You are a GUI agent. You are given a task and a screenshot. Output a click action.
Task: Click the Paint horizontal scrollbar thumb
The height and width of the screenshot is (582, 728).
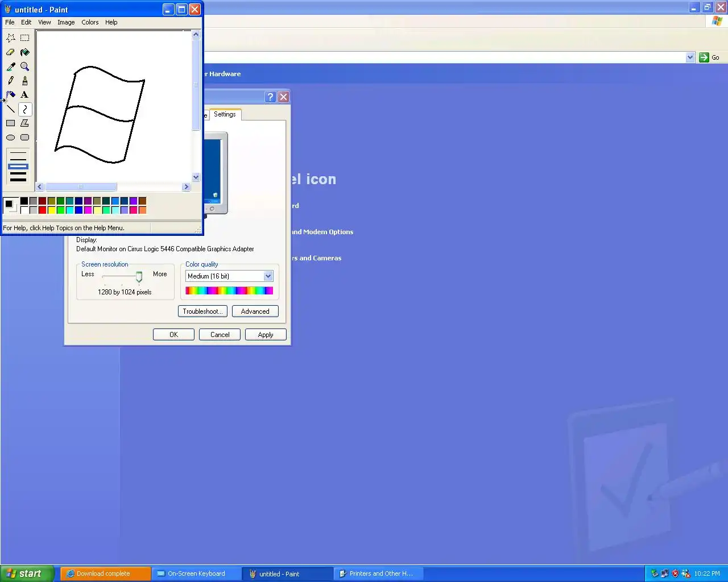81,187
